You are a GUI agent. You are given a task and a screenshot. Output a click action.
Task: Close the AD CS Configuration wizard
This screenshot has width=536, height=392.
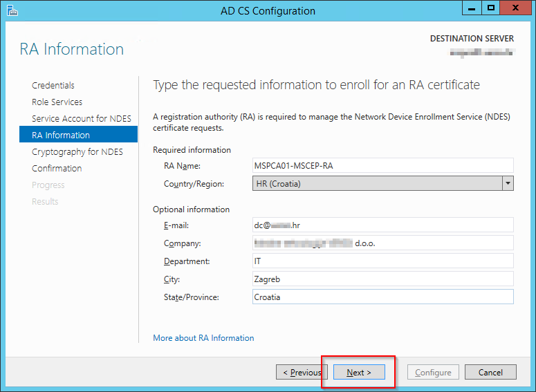click(516, 8)
